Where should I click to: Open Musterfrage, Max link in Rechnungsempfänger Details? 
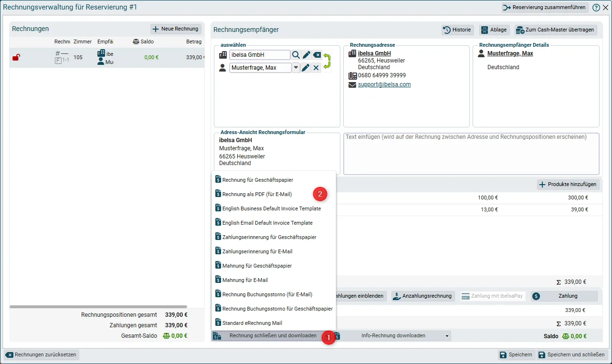pyautogui.click(x=510, y=53)
